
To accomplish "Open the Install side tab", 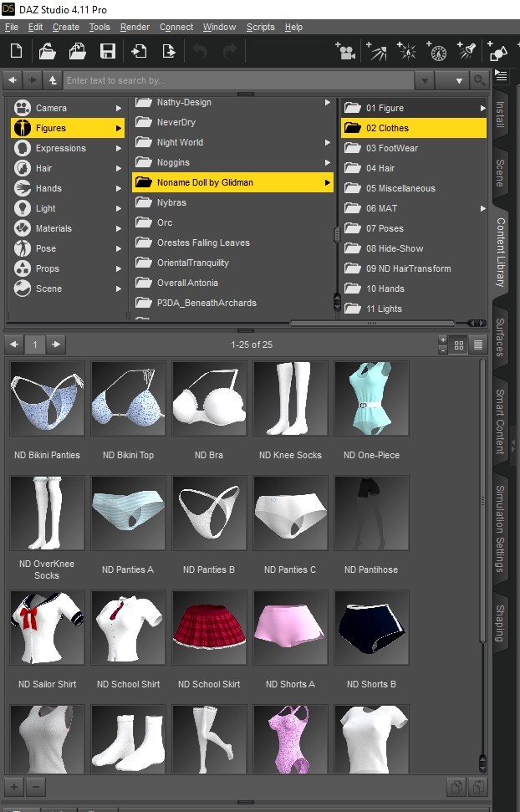I will (x=500, y=114).
